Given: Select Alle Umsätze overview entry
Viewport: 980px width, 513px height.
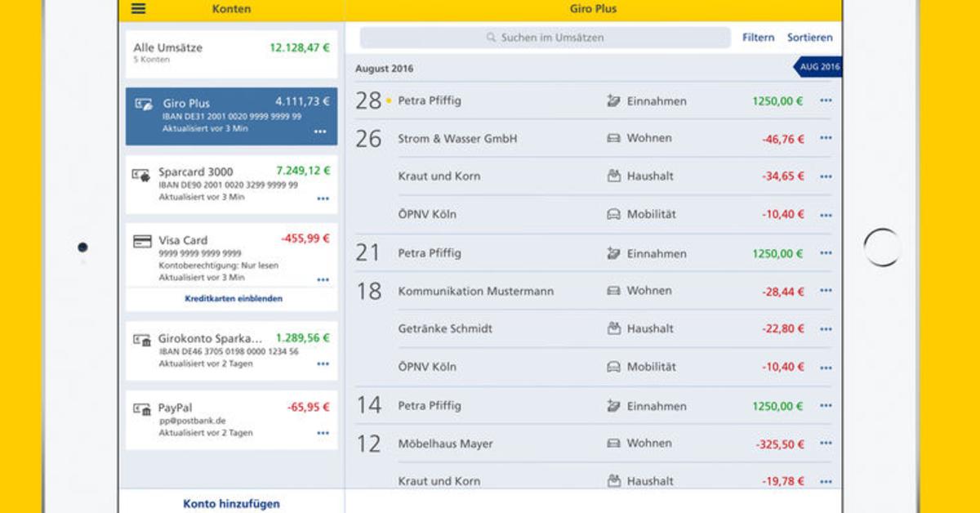Looking at the screenshot, I should pyautogui.click(x=231, y=54).
